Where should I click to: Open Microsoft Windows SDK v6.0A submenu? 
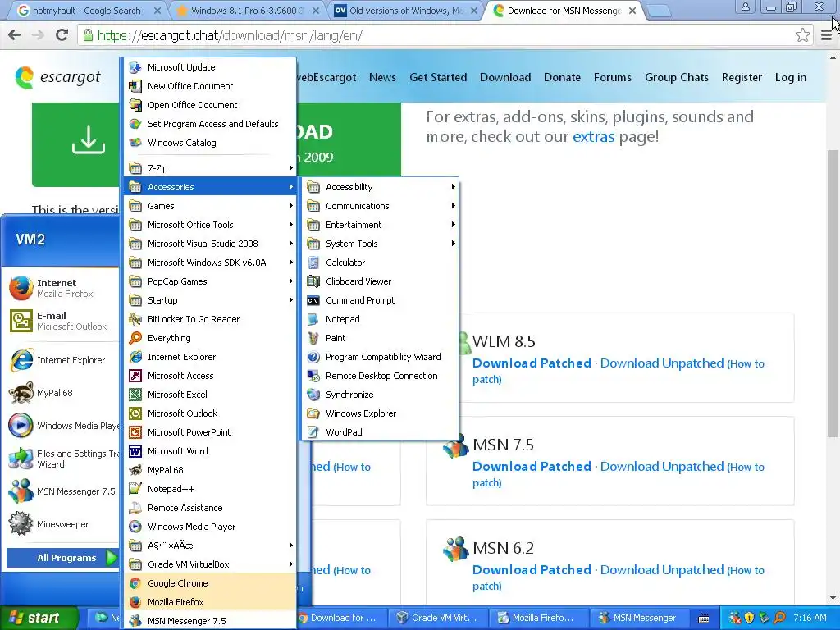coord(210,262)
